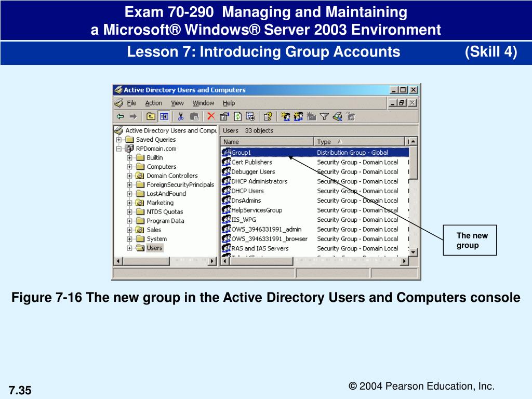Click the Marketing OU folder icon

point(140,203)
